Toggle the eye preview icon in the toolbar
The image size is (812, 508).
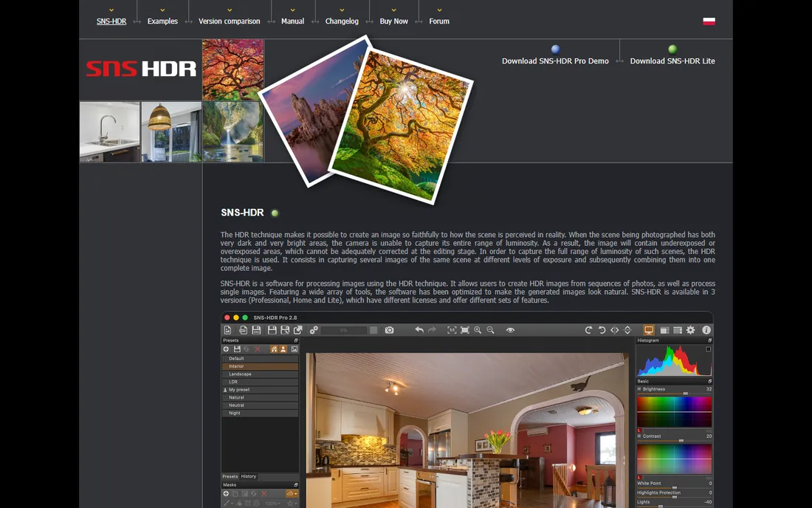tap(511, 330)
